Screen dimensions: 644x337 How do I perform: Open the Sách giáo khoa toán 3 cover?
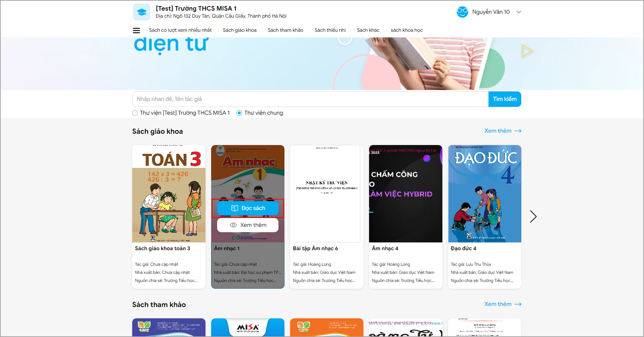click(169, 194)
